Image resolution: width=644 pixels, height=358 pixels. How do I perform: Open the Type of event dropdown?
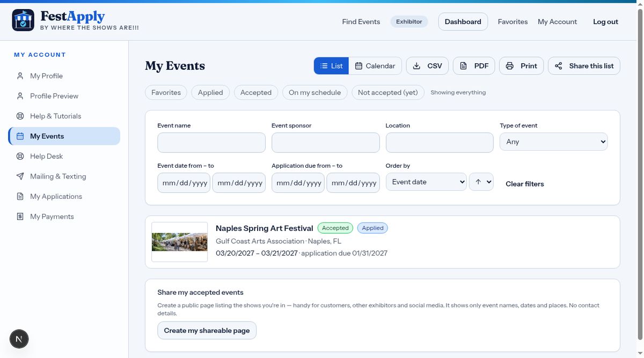click(x=554, y=142)
